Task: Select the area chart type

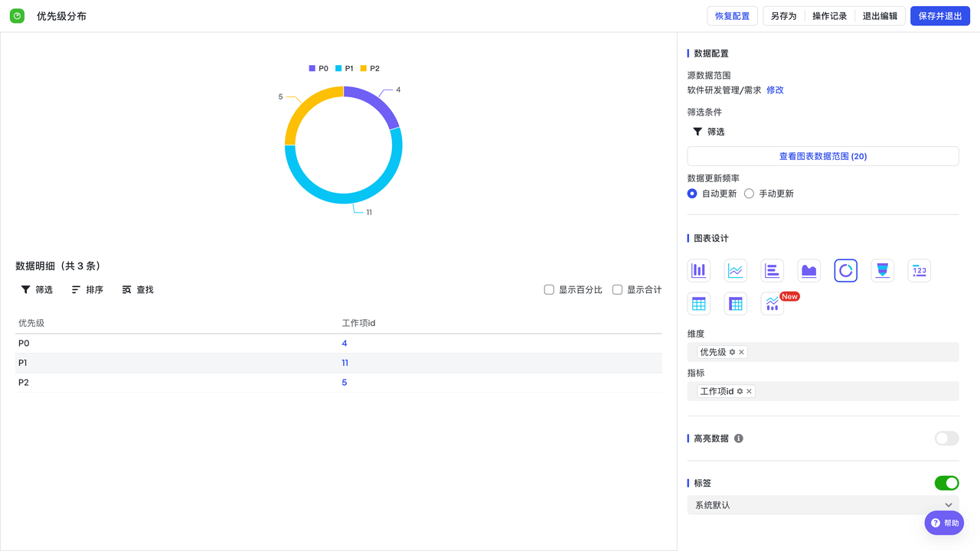Action: point(808,270)
